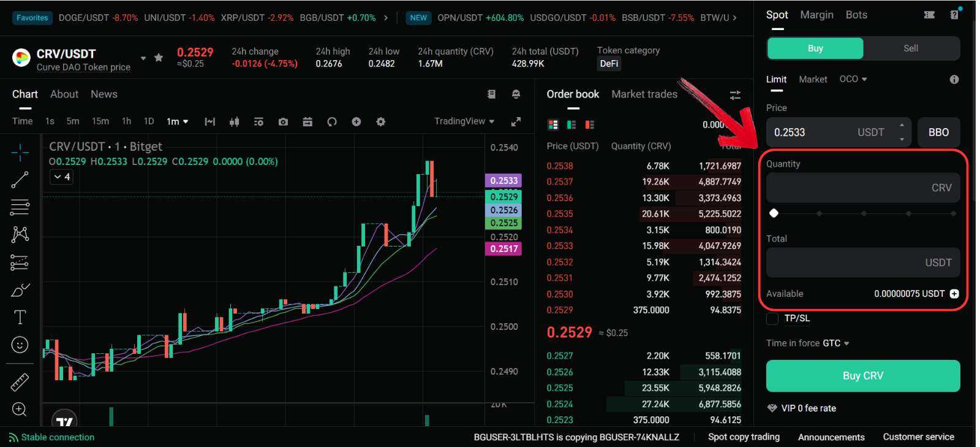Viewport: 980px width, 447px height.
Task: Switch to Sell side
Action: point(911,48)
